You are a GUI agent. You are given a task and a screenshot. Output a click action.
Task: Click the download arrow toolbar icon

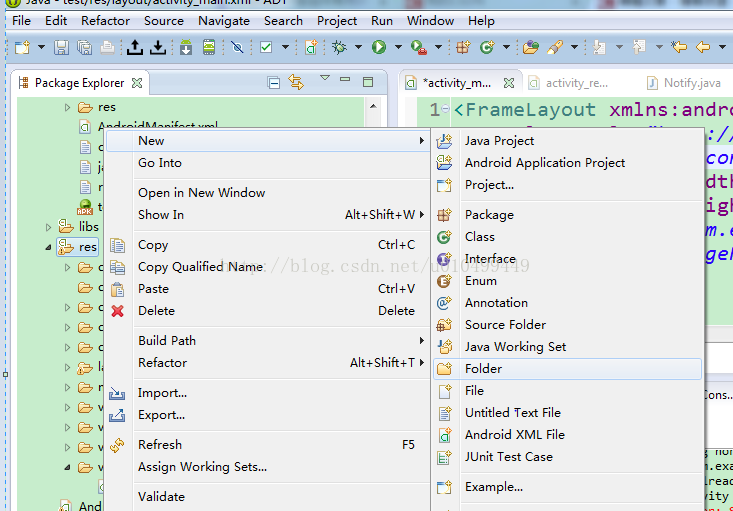(158, 47)
